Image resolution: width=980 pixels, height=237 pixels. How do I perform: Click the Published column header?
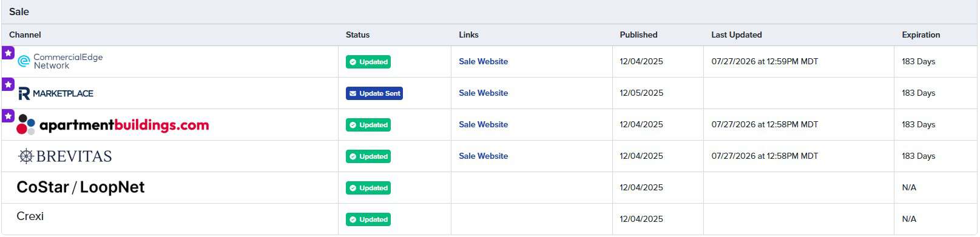[x=638, y=35]
